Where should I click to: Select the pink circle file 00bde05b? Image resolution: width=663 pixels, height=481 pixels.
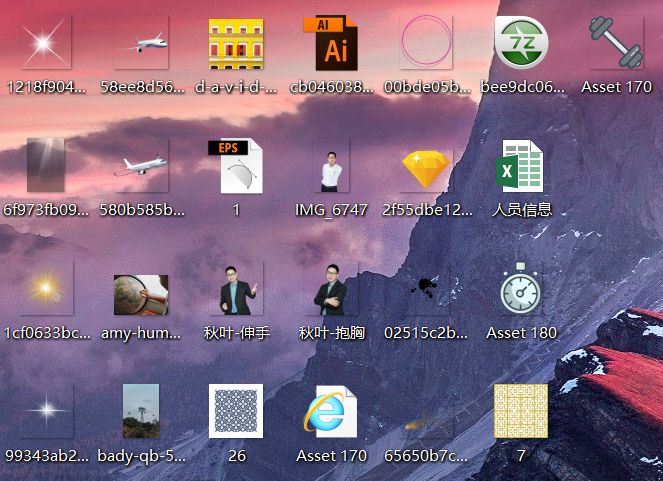click(x=427, y=45)
